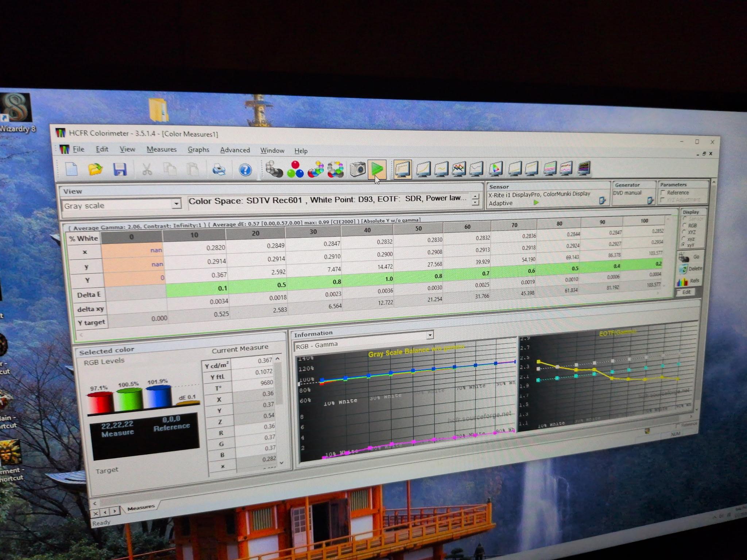Image resolution: width=747 pixels, height=560 pixels.
Task: Open the Gray scale view dropdown
Action: click(176, 203)
